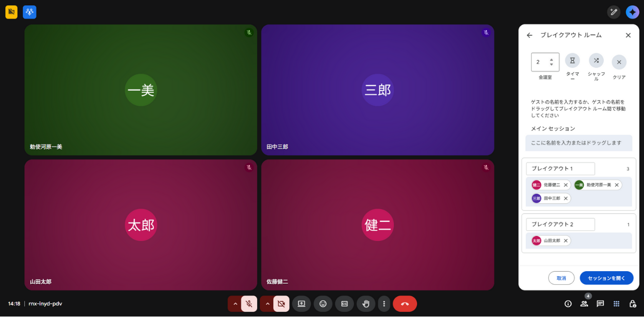The image size is (644, 317).
Task: Toggle closed captions button
Action: (345, 304)
